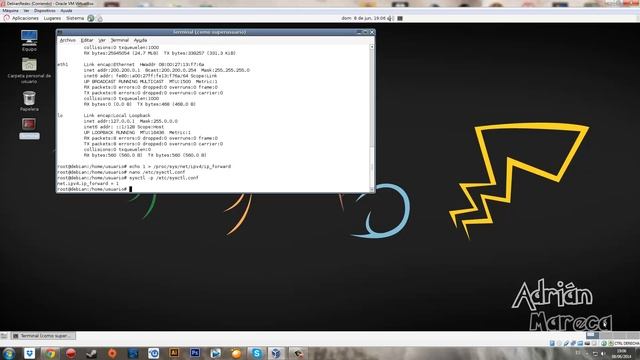Open Adobe Photoshop from taskbar
The image size is (640, 360).
point(195,353)
